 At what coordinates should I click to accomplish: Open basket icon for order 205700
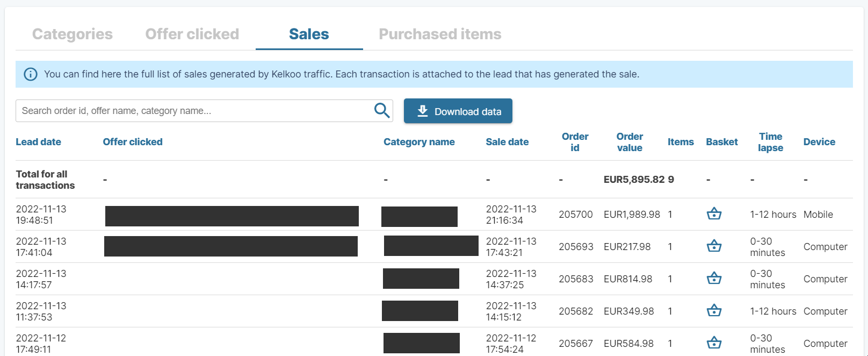[x=714, y=214]
